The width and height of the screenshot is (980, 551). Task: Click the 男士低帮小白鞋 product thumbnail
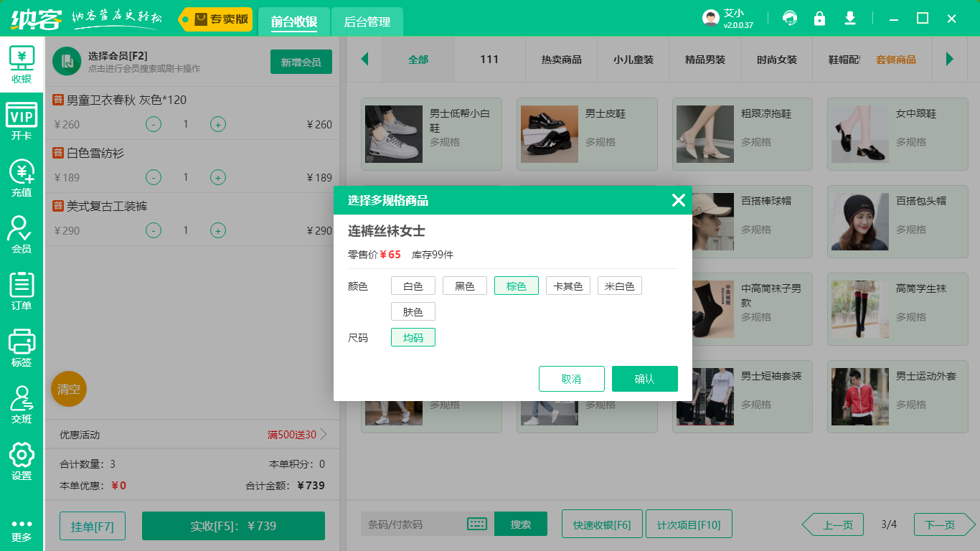coord(394,134)
